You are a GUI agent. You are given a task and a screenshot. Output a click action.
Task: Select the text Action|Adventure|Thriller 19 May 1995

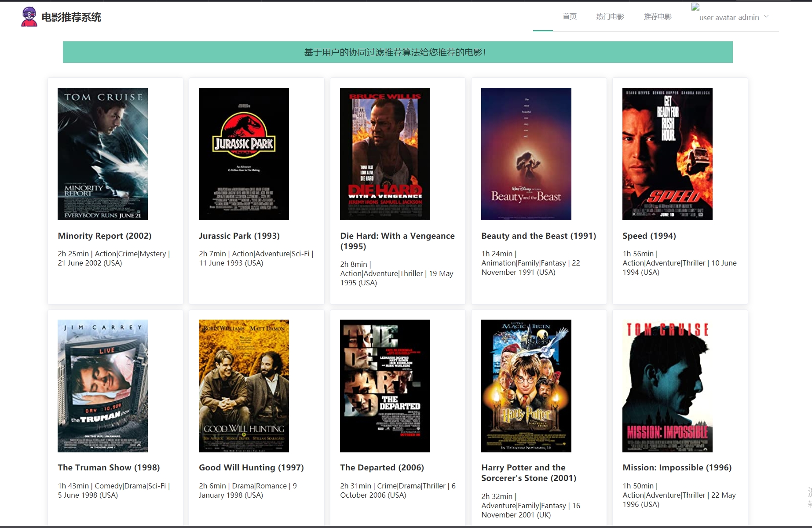[x=397, y=273]
